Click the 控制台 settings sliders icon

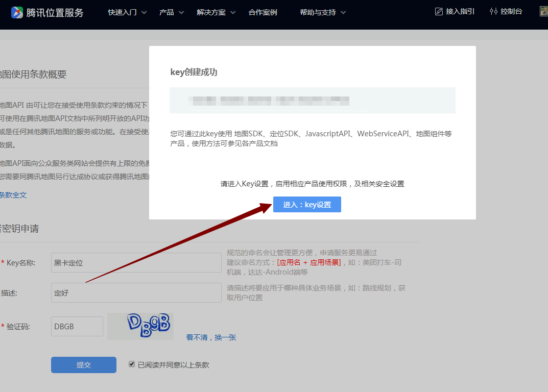493,11
